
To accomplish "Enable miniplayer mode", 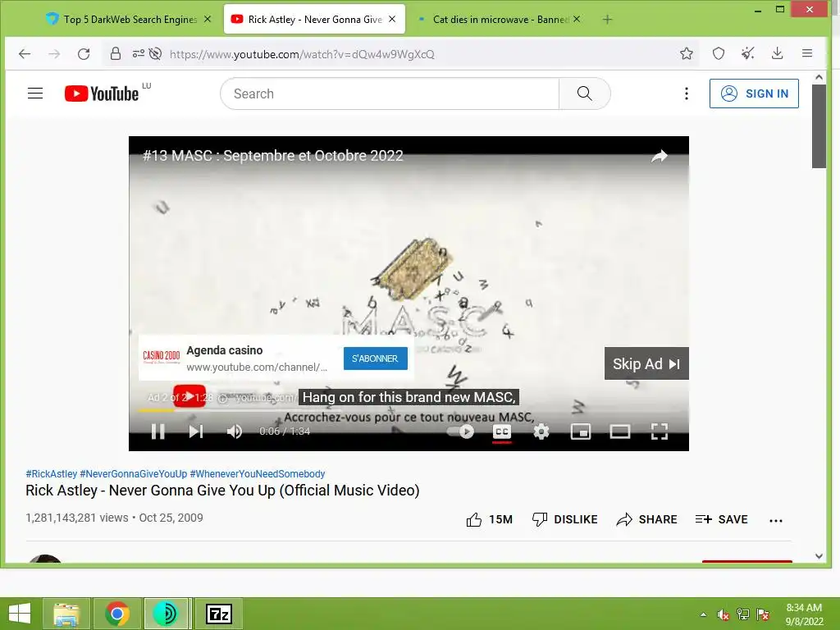I will click(581, 431).
